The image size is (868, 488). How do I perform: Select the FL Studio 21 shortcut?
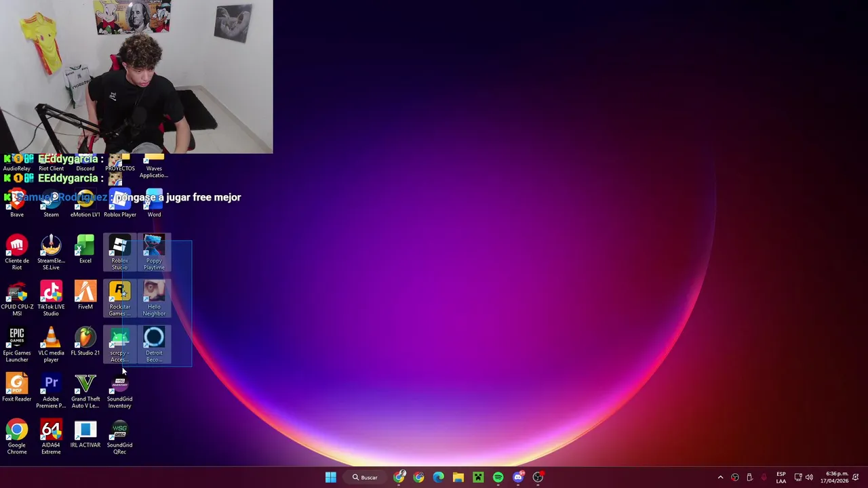[85, 342]
